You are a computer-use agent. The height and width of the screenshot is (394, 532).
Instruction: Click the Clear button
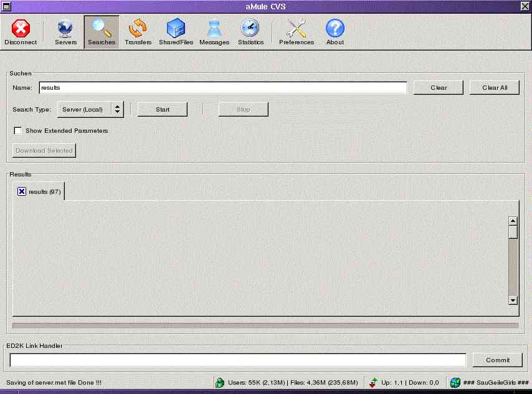(439, 87)
